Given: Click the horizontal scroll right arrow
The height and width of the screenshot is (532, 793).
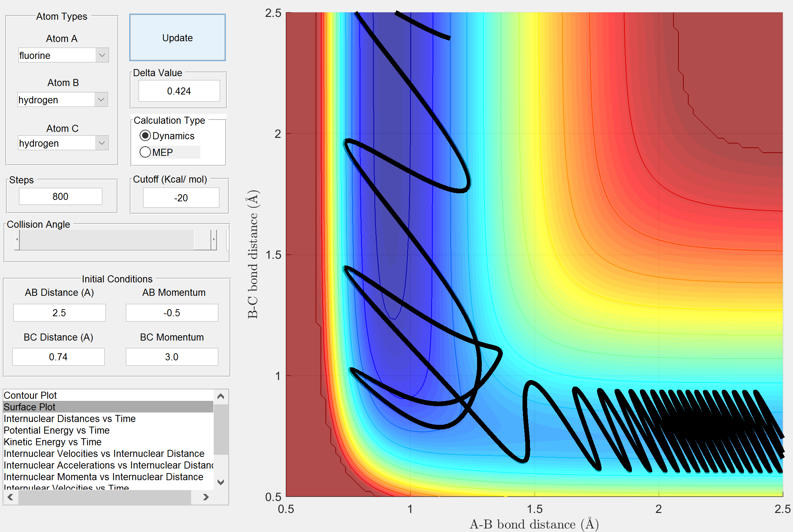Looking at the screenshot, I should 206,497.
